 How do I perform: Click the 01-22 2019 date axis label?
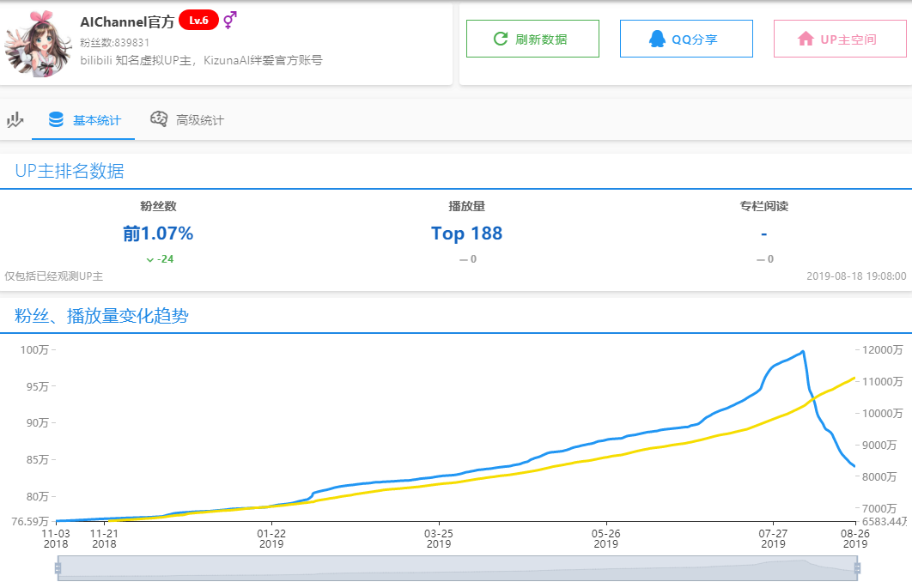pos(271,538)
